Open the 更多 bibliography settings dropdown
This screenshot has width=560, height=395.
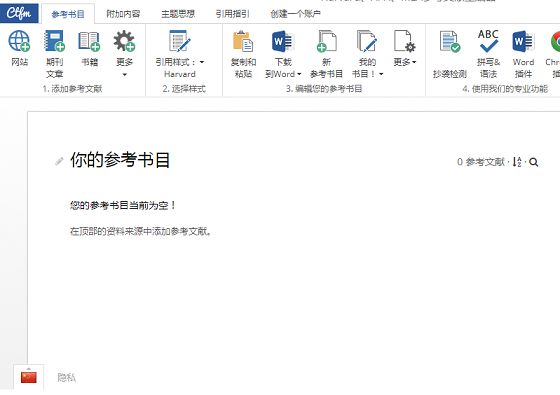click(x=405, y=48)
